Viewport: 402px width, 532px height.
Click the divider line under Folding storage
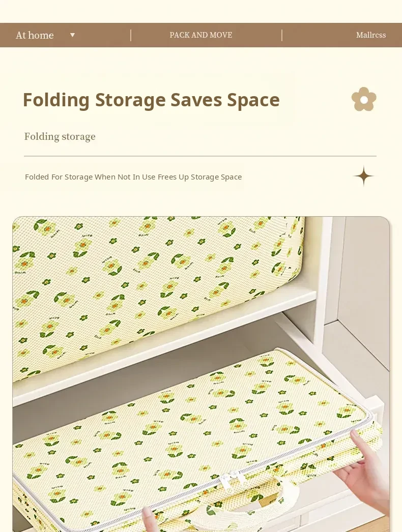[x=200, y=156]
